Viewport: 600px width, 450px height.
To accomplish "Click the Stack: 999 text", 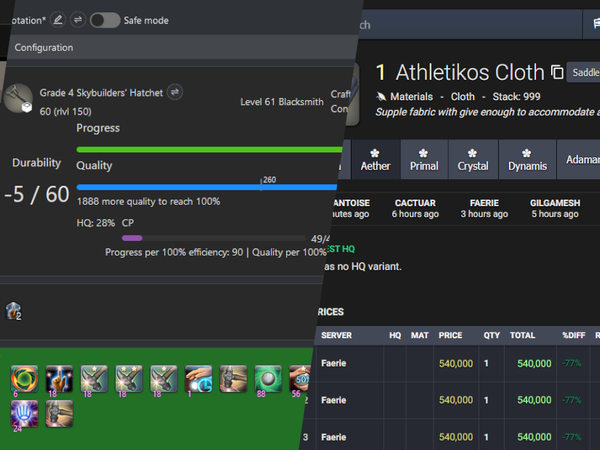I will point(516,96).
